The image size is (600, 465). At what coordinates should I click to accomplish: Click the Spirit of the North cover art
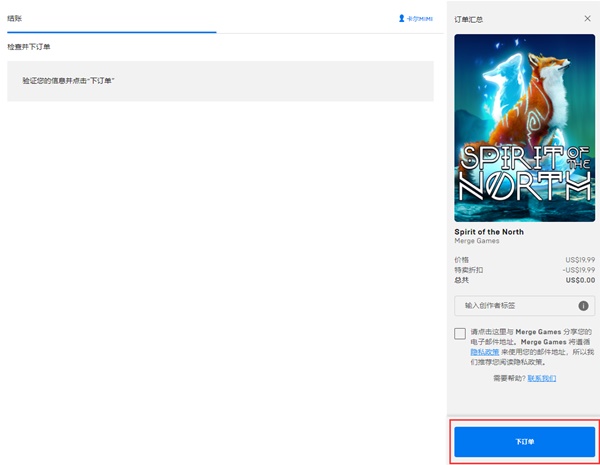tap(524, 128)
